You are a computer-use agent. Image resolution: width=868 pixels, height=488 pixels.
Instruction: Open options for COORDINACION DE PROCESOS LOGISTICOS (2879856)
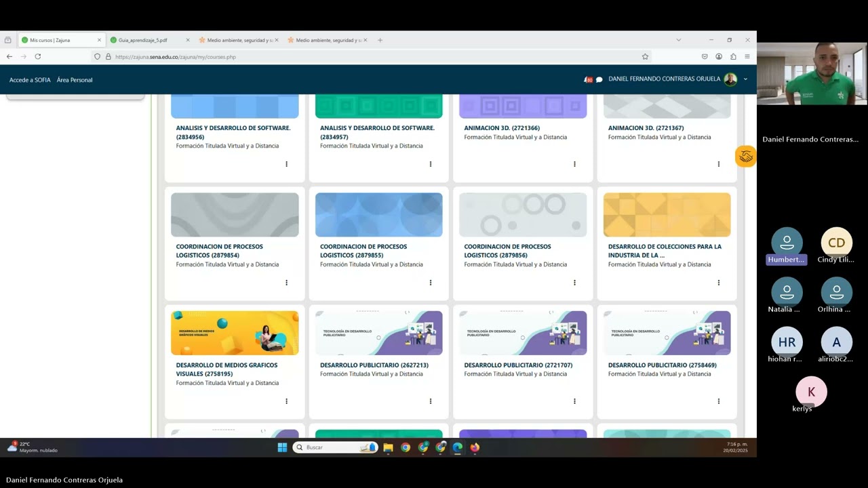[574, 283]
